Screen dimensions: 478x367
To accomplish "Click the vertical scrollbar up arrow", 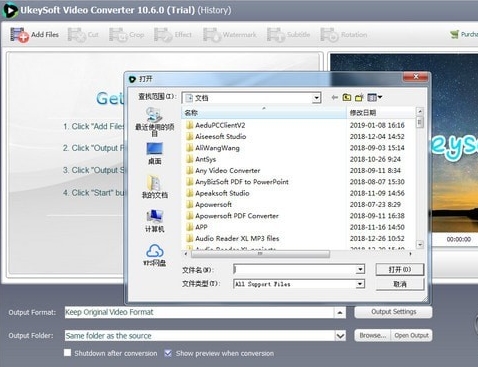I will (x=420, y=111).
